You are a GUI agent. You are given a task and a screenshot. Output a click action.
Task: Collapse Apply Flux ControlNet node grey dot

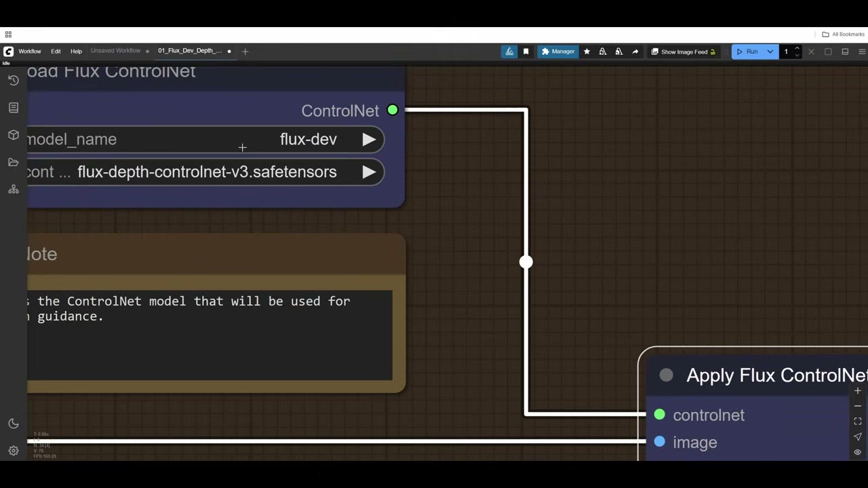click(x=666, y=375)
